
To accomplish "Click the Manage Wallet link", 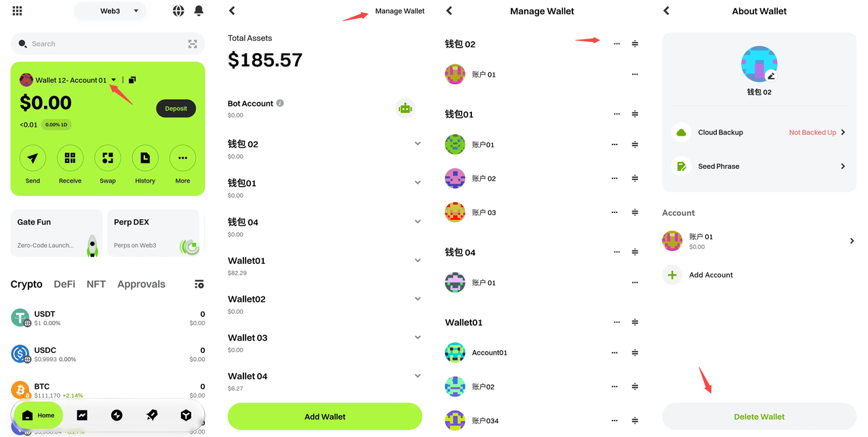I will [399, 11].
